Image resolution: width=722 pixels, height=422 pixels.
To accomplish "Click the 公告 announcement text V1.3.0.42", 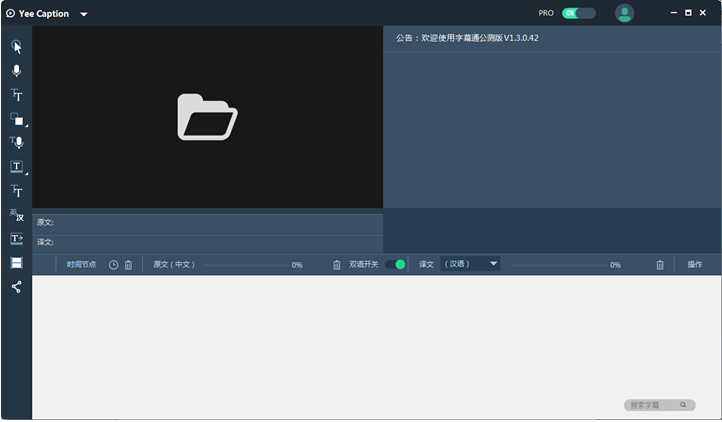I will [x=467, y=38].
